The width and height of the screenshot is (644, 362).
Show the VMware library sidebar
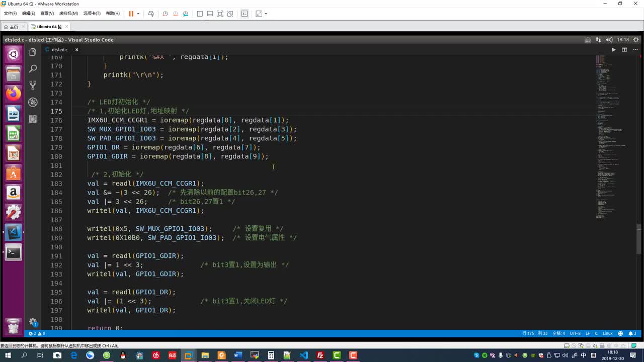pos(200,14)
